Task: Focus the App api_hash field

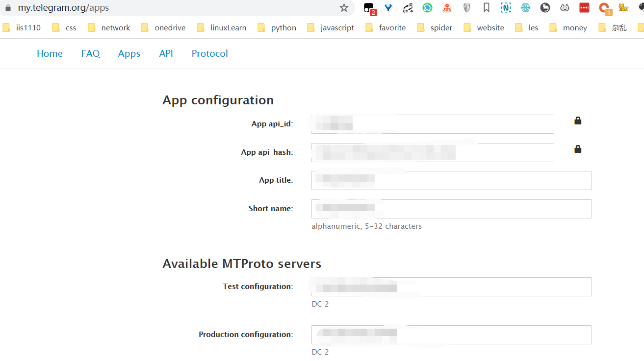Action: coord(433,152)
